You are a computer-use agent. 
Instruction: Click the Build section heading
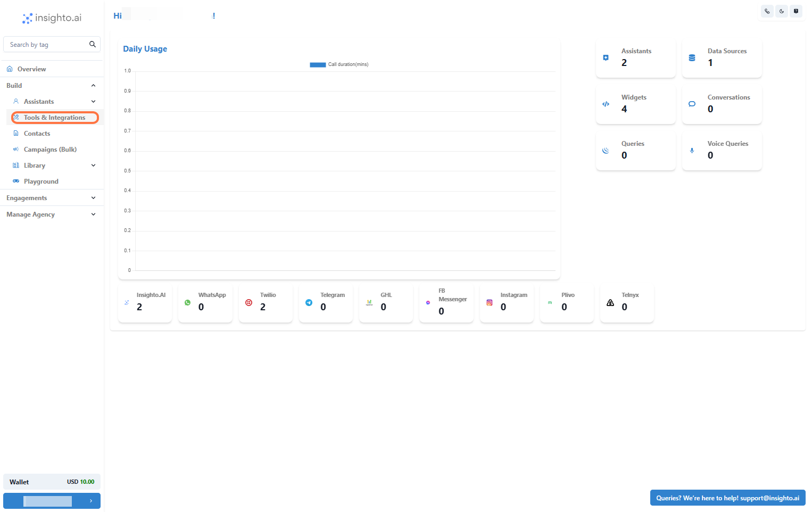(x=14, y=86)
